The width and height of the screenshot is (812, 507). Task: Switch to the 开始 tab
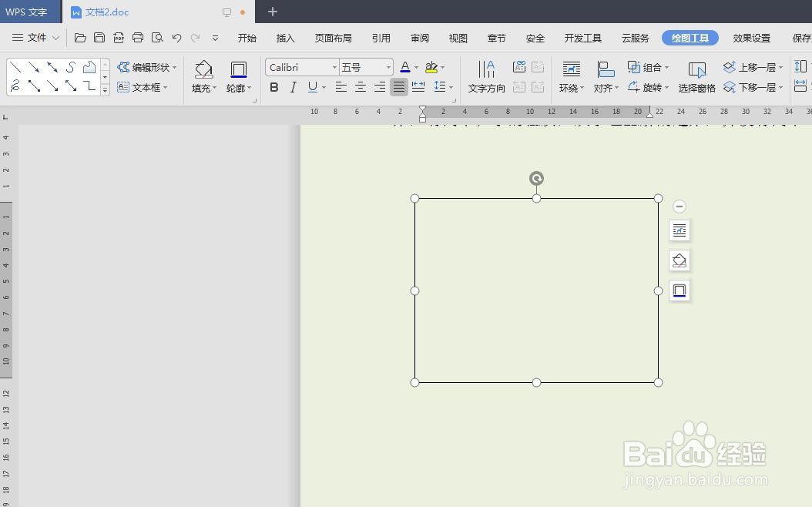click(x=247, y=39)
